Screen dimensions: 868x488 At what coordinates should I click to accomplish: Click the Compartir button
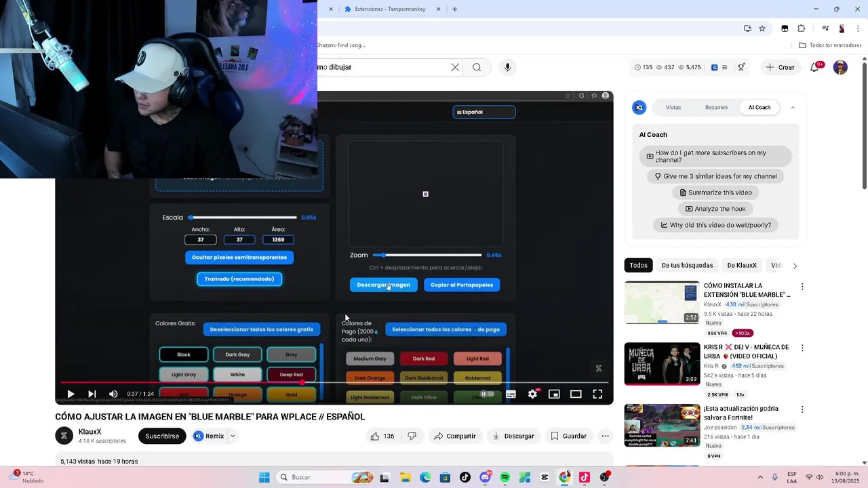click(455, 436)
